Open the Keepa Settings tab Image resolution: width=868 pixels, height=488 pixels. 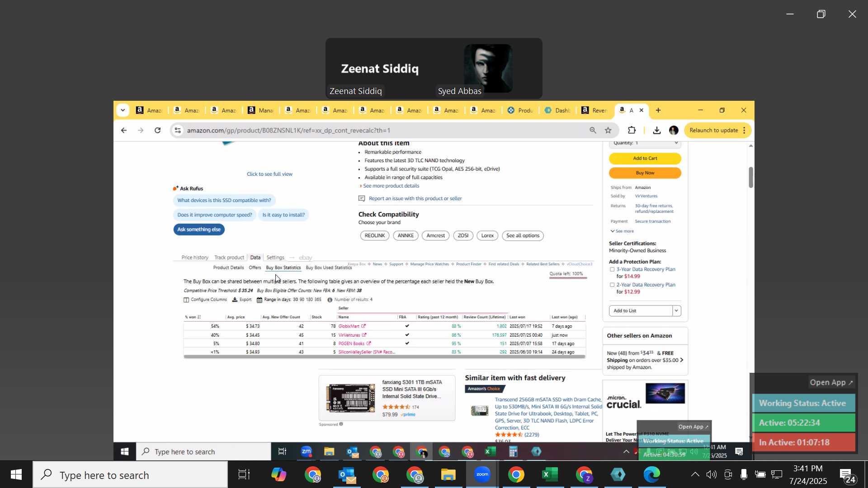coord(275,258)
